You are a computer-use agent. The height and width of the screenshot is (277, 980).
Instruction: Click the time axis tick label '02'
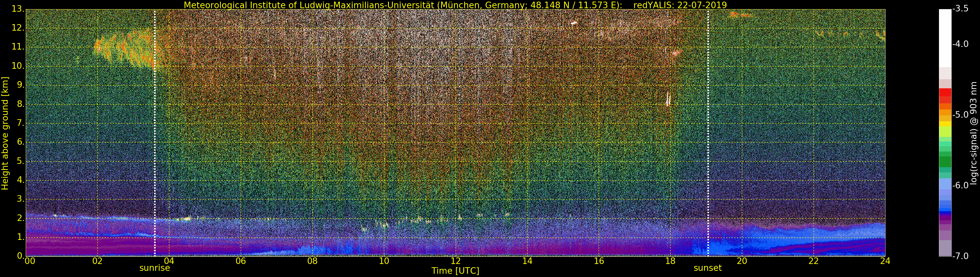(x=97, y=261)
